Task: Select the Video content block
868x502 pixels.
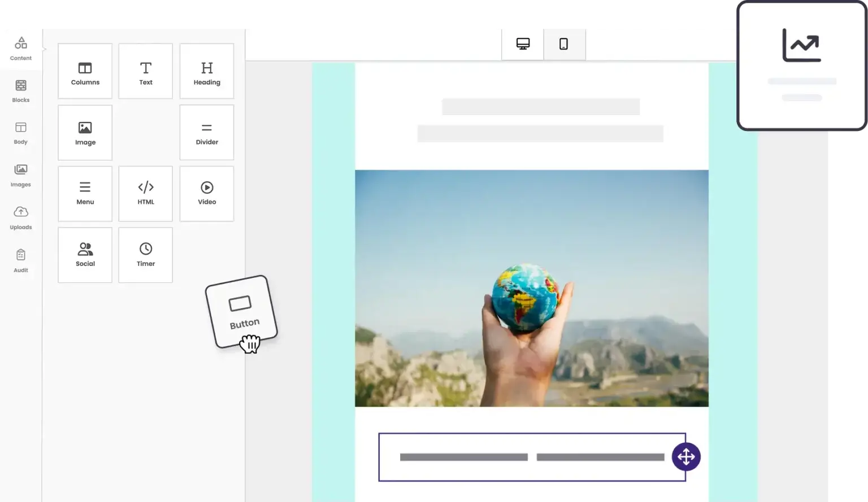Action: click(206, 194)
